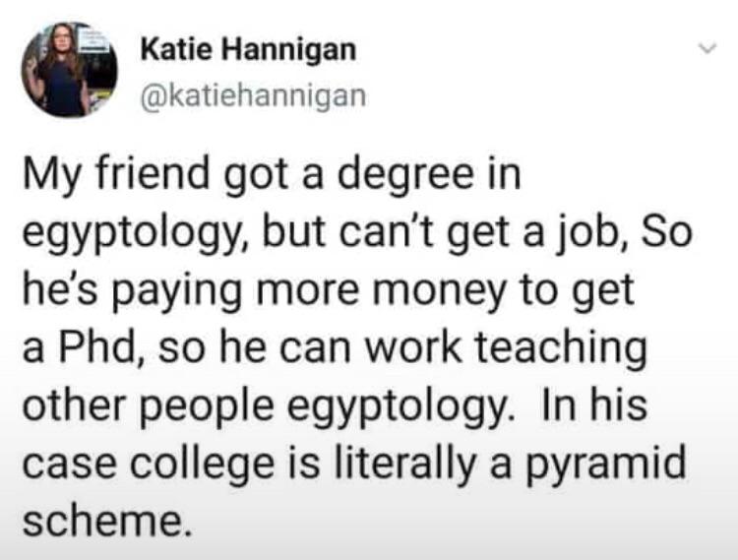Open the @katiehannigan handle link
Viewport: 738px width, 560px height.
pyautogui.click(x=253, y=94)
